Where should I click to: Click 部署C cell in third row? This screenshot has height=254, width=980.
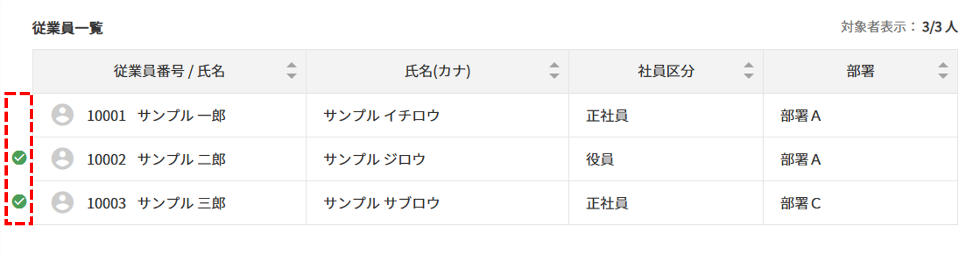pyautogui.click(x=860, y=203)
